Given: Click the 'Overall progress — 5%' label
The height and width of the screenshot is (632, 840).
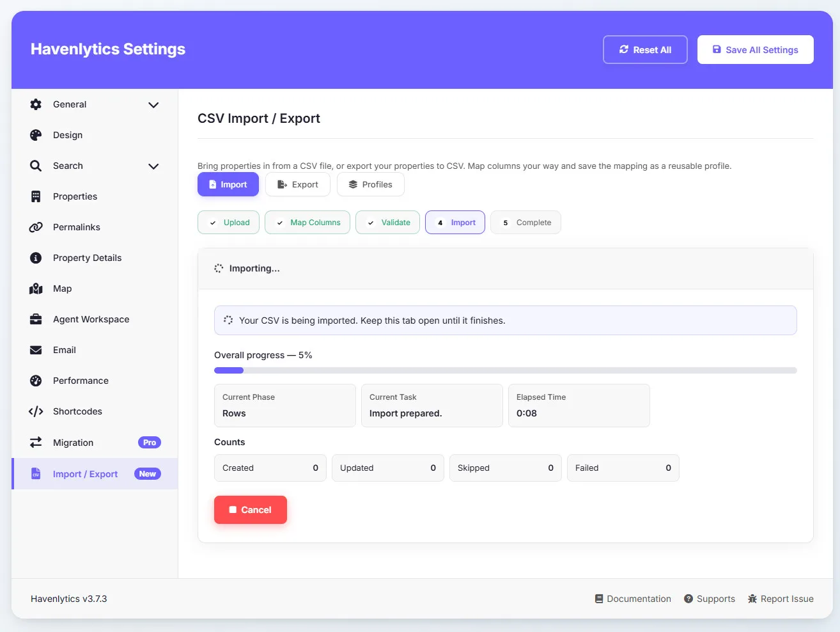Looking at the screenshot, I should click(263, 355).
